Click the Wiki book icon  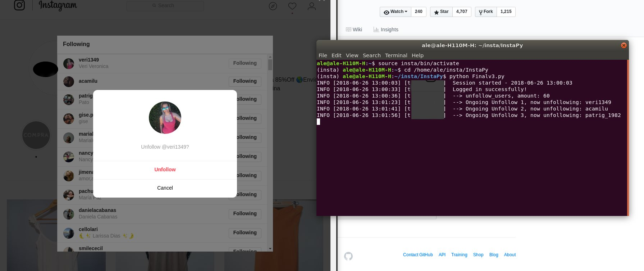click(348, 30)
